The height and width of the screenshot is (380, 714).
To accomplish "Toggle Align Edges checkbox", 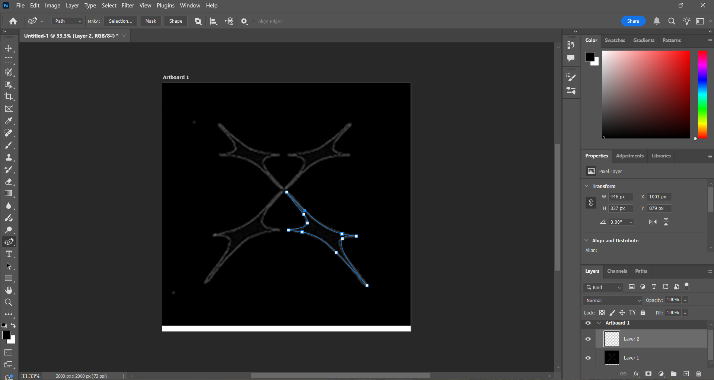I will pos(255,21).
